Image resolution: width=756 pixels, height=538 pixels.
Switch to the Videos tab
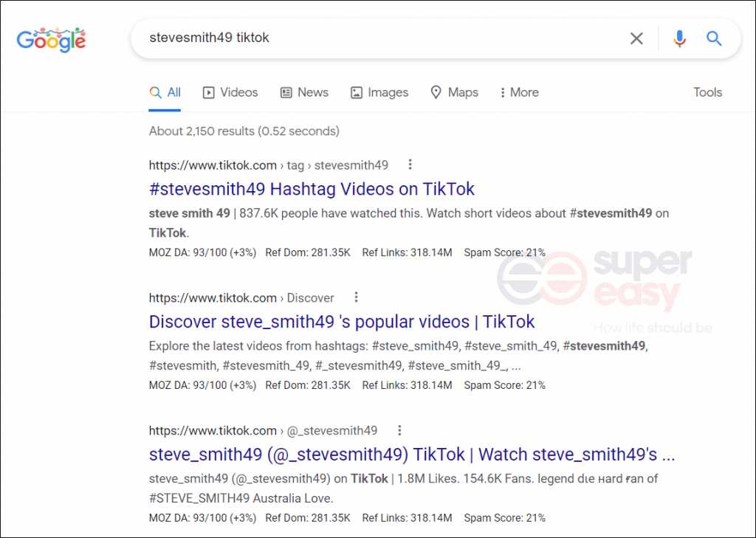pos(230,92)
